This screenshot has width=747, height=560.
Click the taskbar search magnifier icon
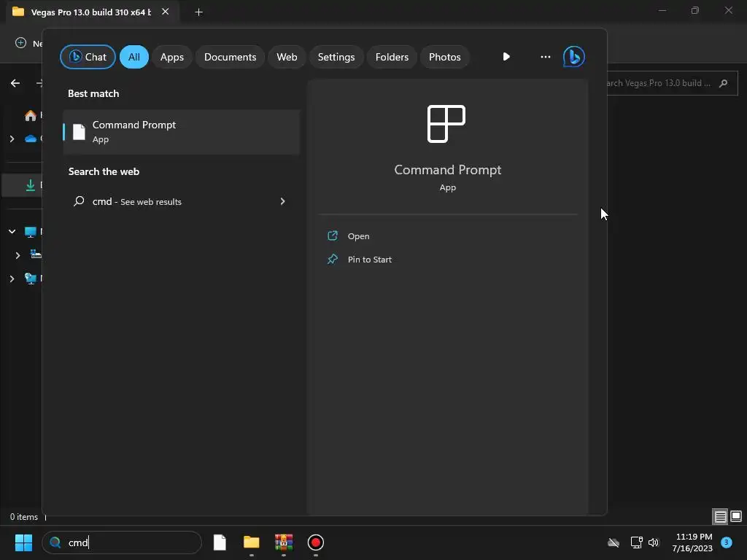coord(55,542)
